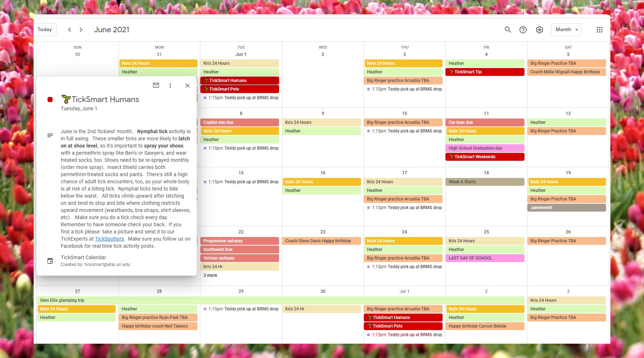Open the Juneteenth event on June 19
644x358 pixels.
click(566, 207)
